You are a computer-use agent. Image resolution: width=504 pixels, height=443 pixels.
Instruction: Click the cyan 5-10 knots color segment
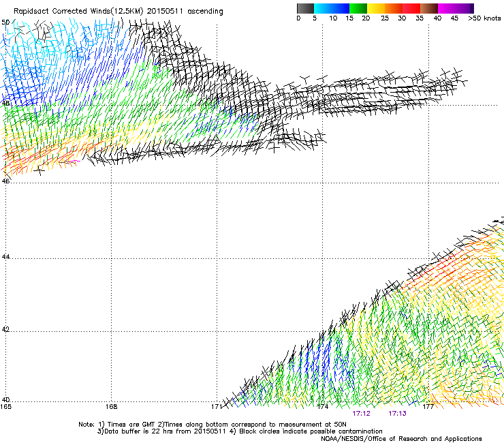pyautogui.click(x=323, y=8)
